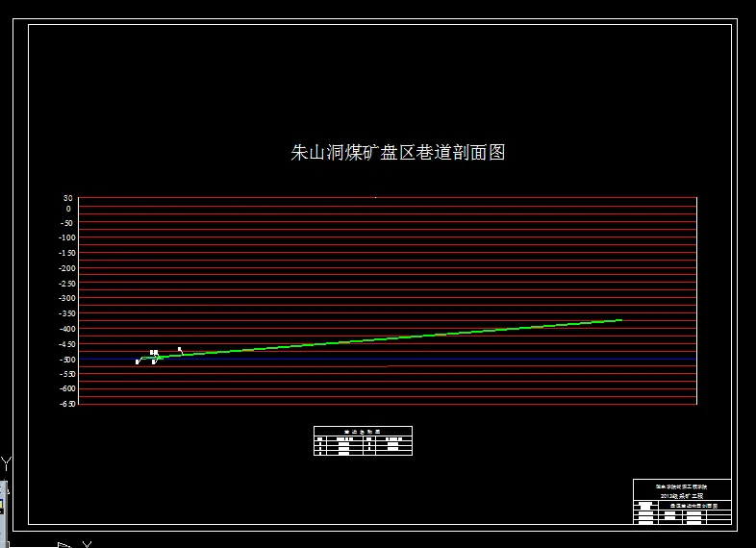Select the top school-name line in title block
The height and width of the screenshot is (548, 756).
tap(681, 486)
